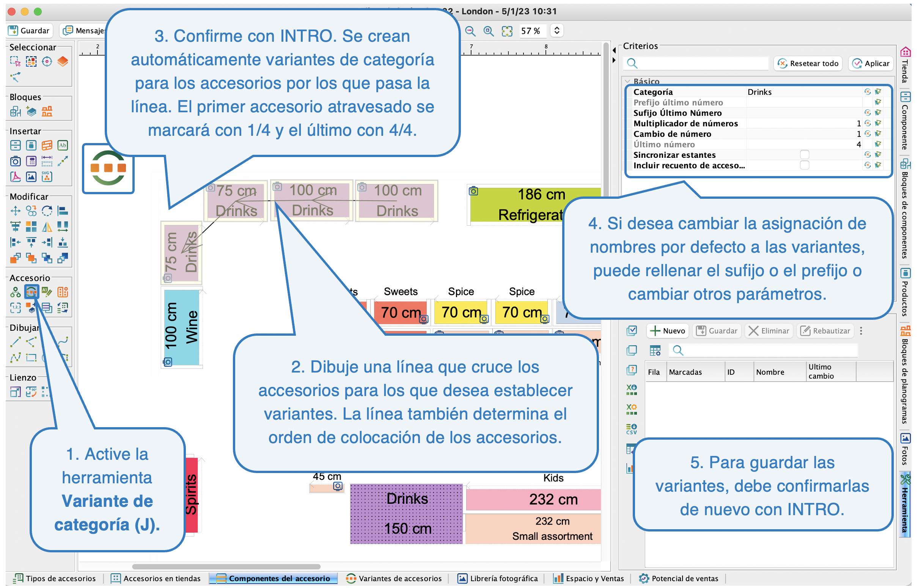Switch to Accesorios en tiendas tab
This screenshot has width=918, height=588.
(x=156, y=579)
